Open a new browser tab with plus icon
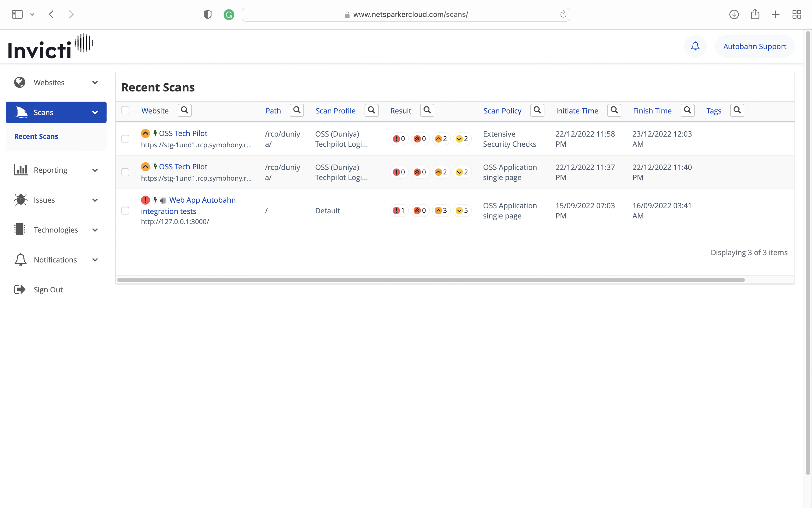 (x=776, y=14)
